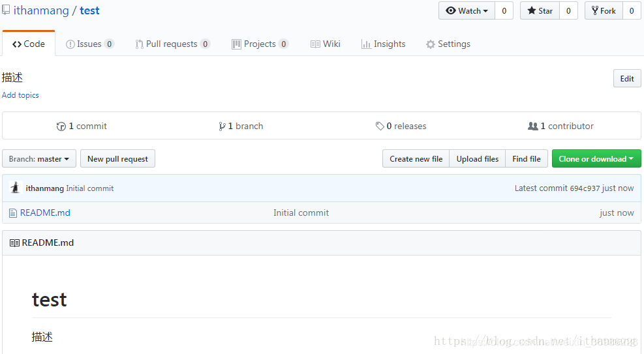Click the star icon in the Star button

pos(532,10)
